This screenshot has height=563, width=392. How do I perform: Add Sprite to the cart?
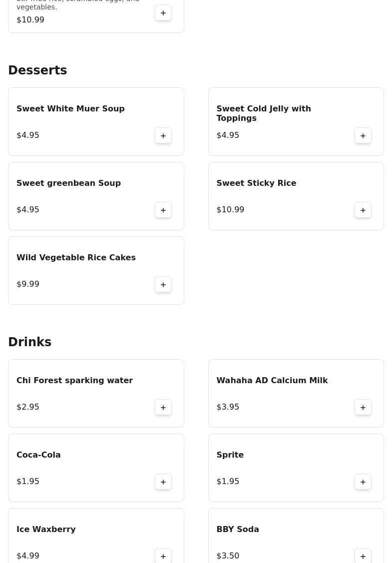click(x=363, y=482)
